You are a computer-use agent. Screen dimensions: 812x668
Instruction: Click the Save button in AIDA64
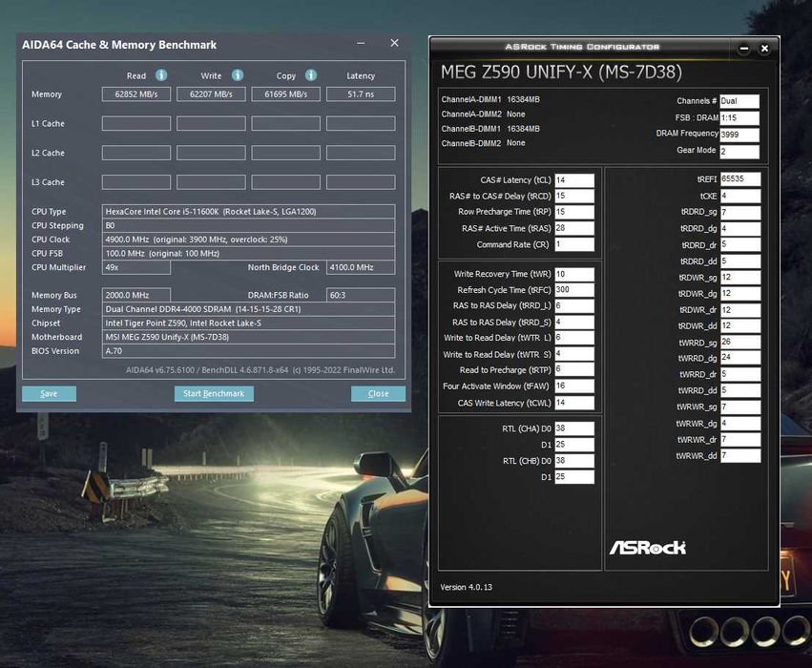click(49, 393)
